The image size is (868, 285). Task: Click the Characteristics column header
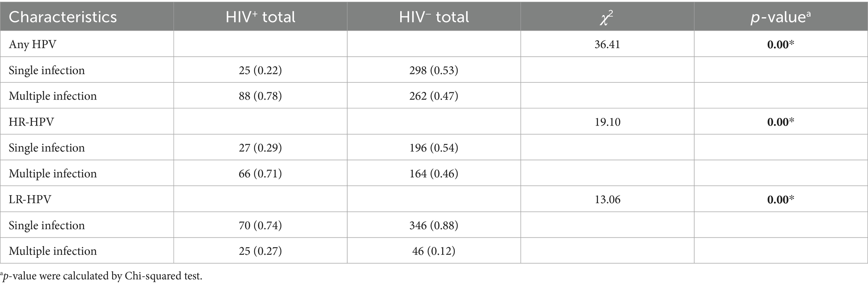63,17
